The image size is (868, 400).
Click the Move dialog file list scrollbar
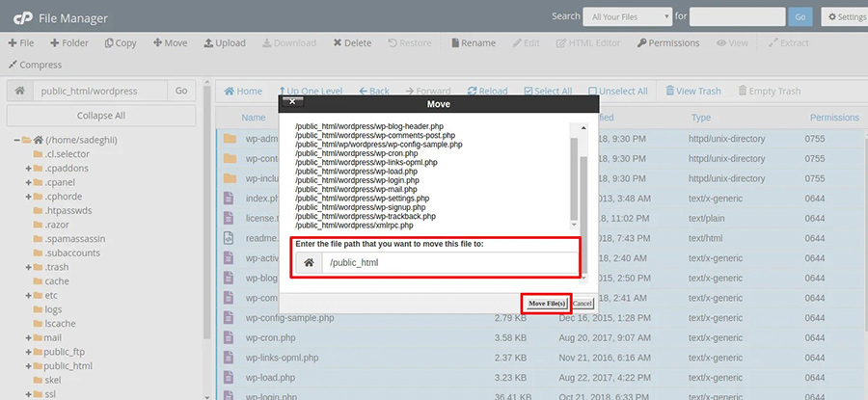click(575, 173)
